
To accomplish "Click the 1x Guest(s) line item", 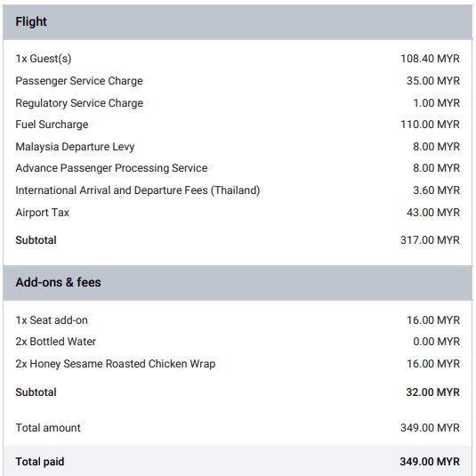I will click(44, 59).
